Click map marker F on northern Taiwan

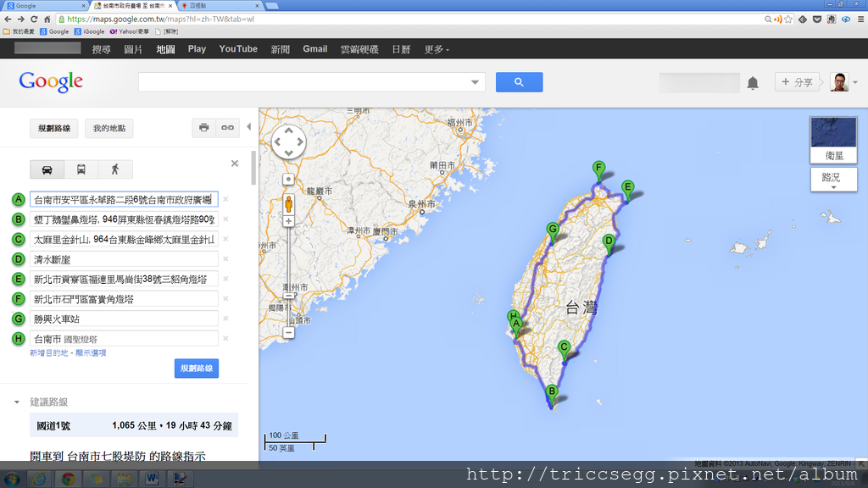[x=598, y=170]
